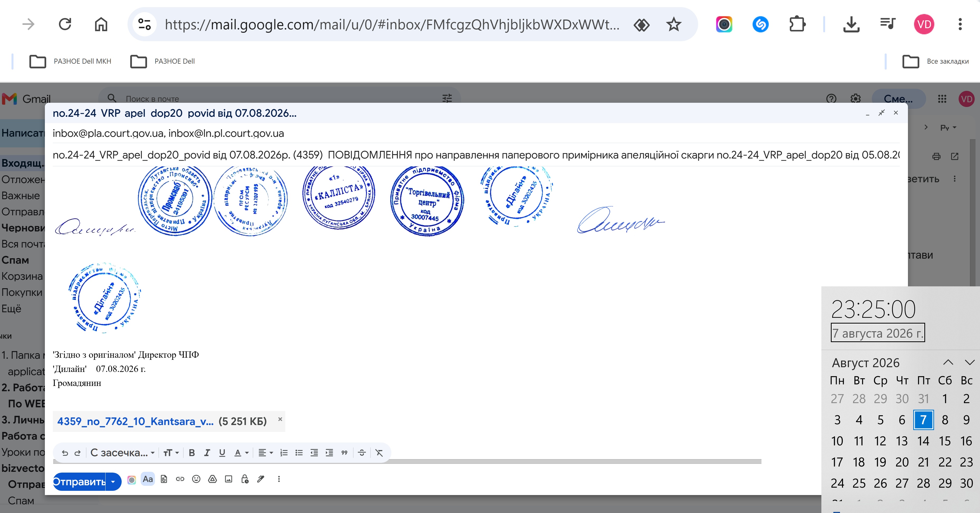Image resolution: width=980 pixels, height=513 pixels.
Task: Open Gmail settings gear
Action: [x=856, y=99]
